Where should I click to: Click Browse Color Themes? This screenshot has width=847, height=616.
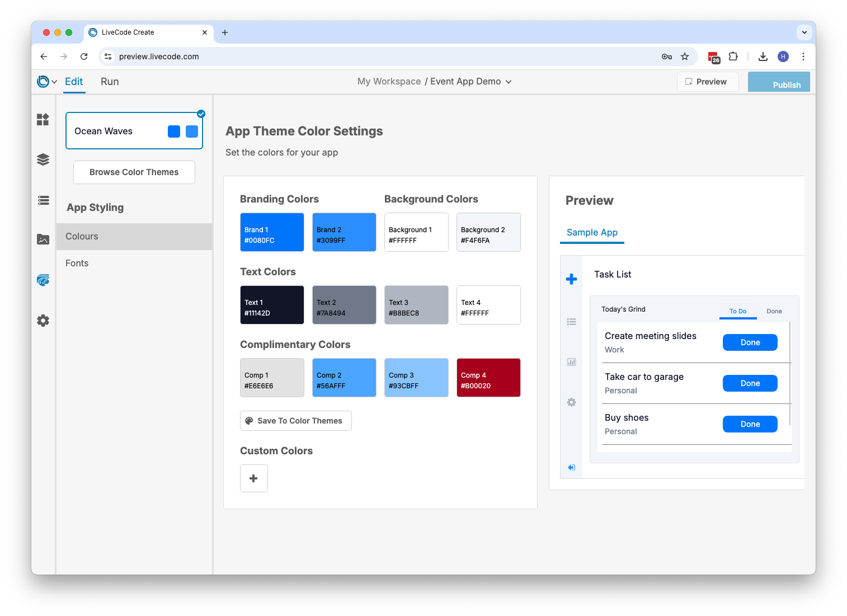point(134,172)
